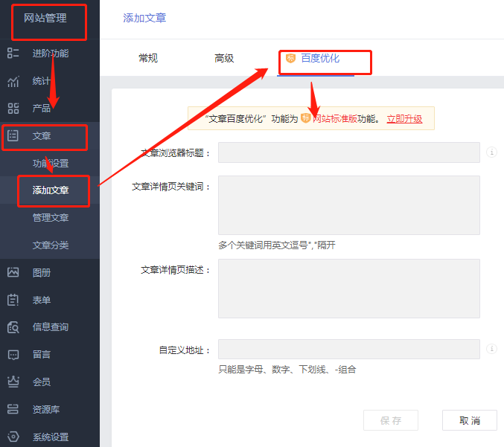Screen dimensions: 504x447
Task: Click the 表单 form icon
Action: tap(13, 300)
